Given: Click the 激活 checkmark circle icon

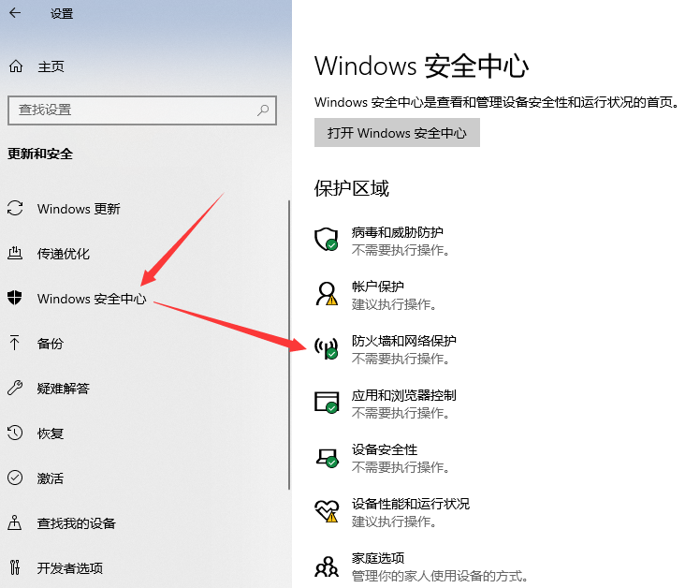Looking at the screenshot, I should point(15,478).
